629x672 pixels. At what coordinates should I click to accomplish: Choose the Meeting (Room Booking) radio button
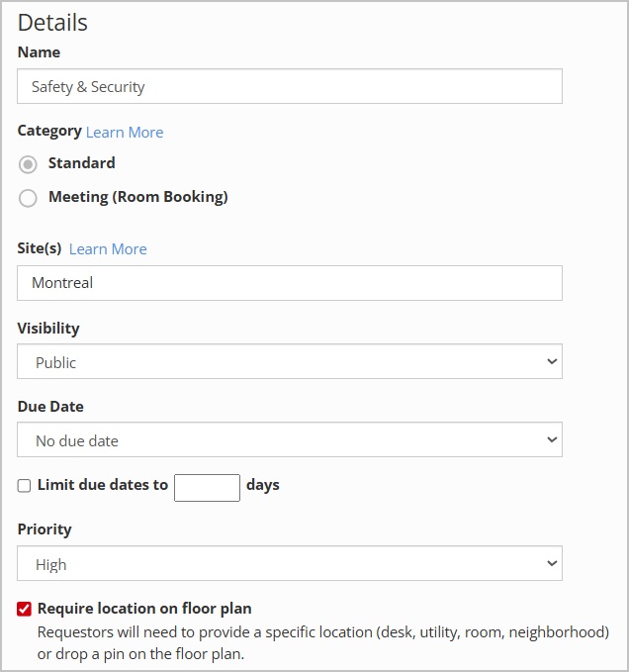pyautogui.click(x=28, y=198)
